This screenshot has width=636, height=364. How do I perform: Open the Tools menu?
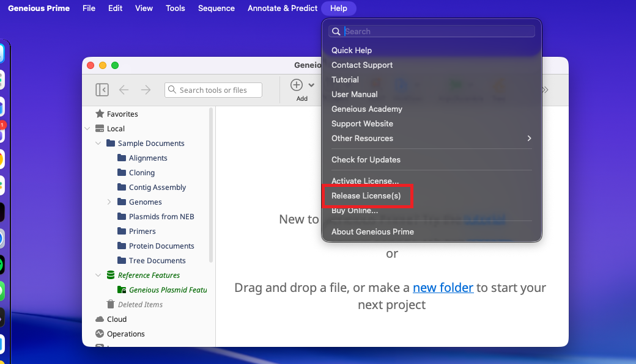click(x=176, y=8)
